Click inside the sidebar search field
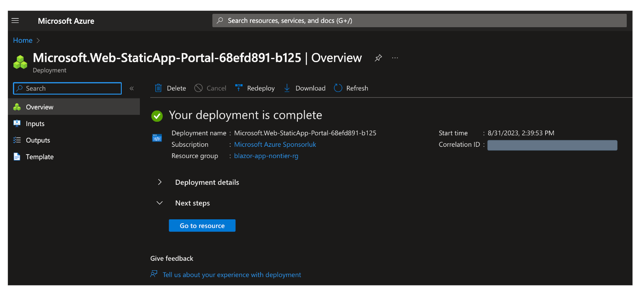Image resolution: width=644 pixels, height=291 pixels. coord(67,88)
